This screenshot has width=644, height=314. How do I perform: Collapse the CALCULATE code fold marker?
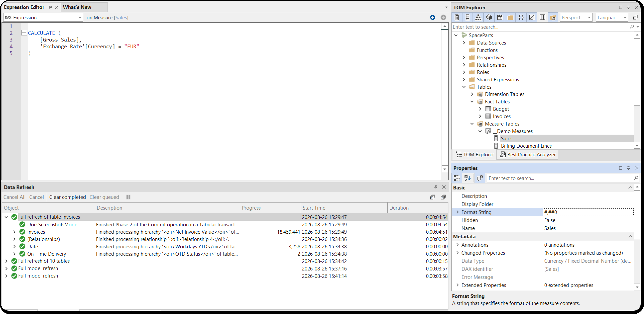[24, 33]
